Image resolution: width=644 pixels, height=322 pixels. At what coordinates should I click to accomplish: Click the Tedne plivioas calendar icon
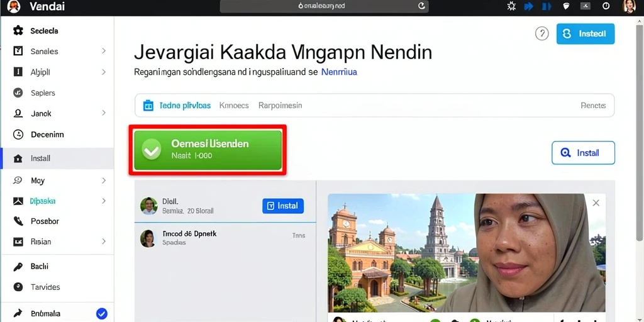click(x=148, y=106)
